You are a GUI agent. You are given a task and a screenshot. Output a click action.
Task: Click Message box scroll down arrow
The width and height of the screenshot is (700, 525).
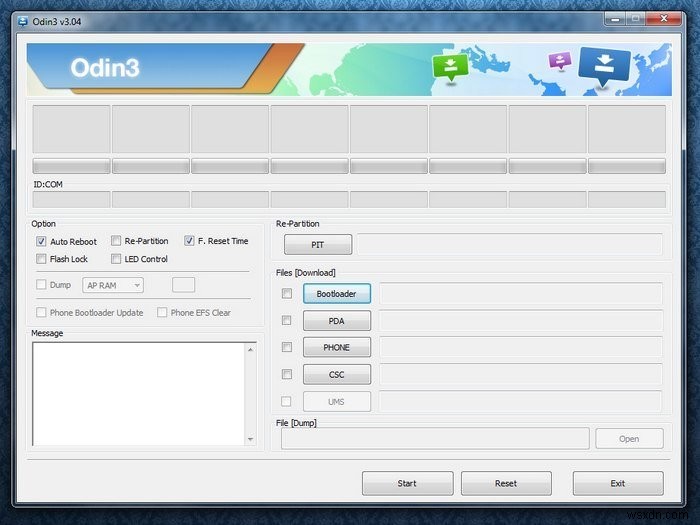[250, 439]
